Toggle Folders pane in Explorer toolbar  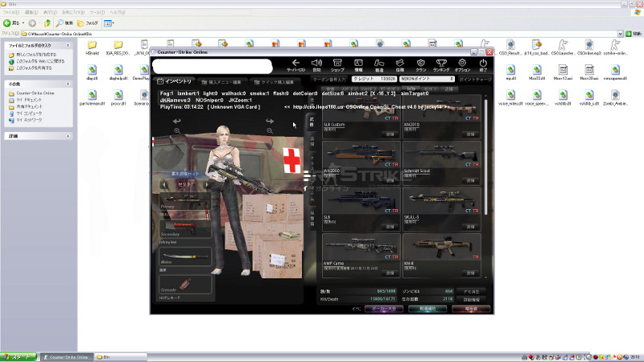point(88,23)
